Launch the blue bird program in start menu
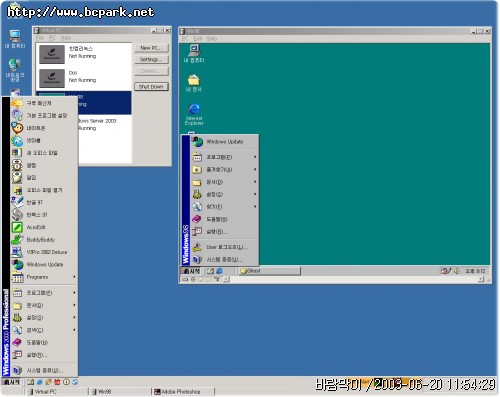Screen dimensions: 500x397 (x=44, y=141)
